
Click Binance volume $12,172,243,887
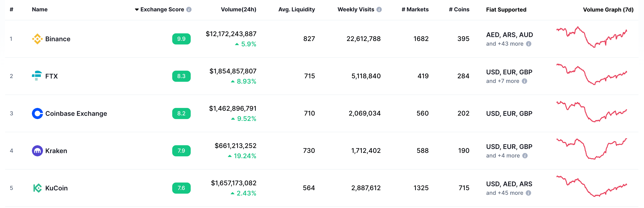[231, 34]
